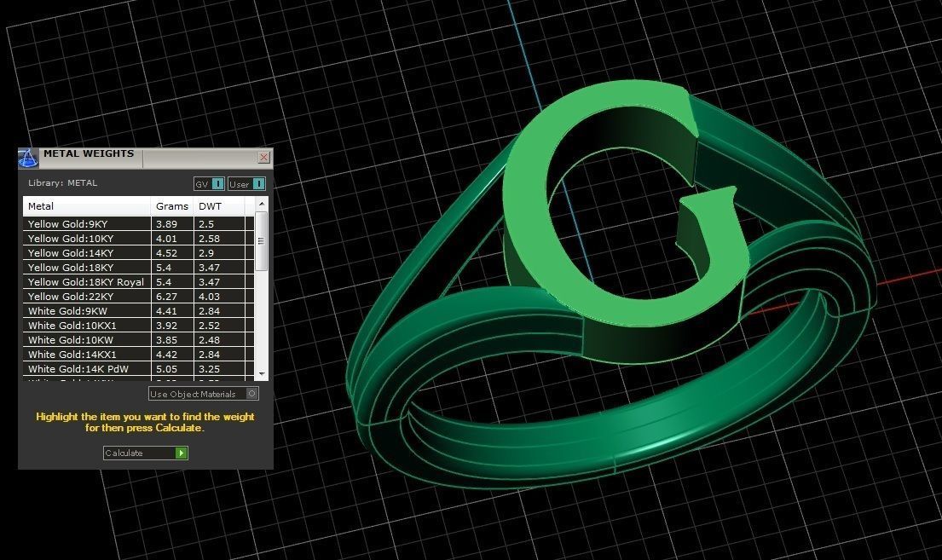
Task: Click the 3.25 DWT value
Action: (x=209, y=369)
